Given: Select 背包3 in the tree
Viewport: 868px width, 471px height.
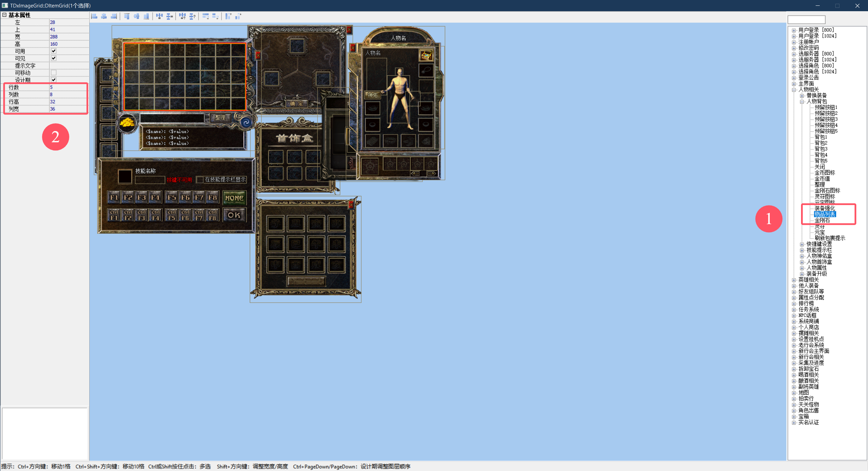Looking at the screenshot, I should [x=821, y=149].
